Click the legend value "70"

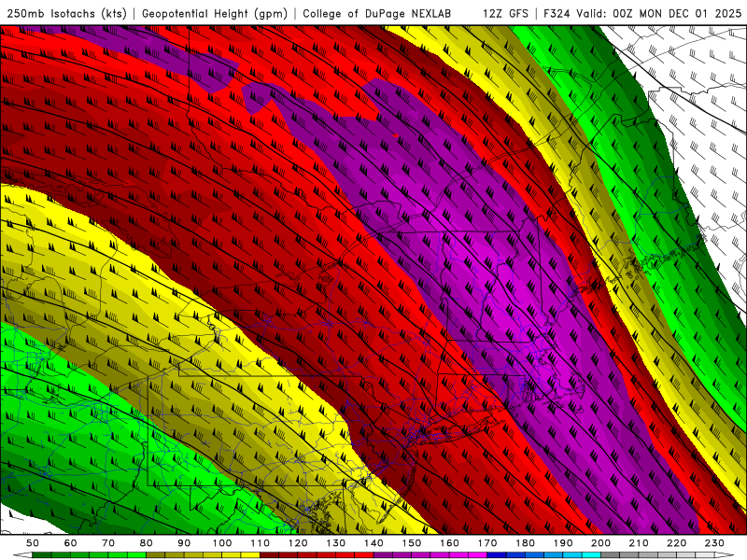coord(108,543)
